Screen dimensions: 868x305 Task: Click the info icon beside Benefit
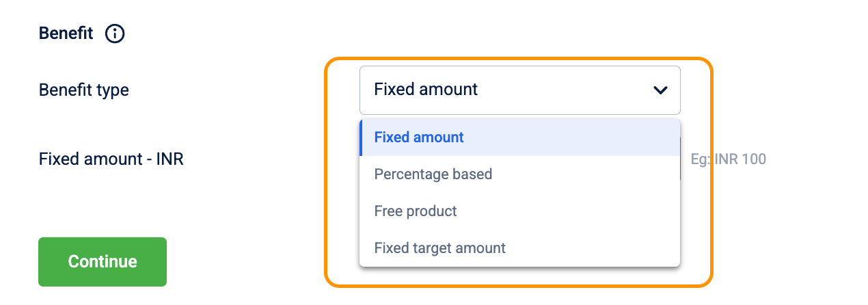pyautogui.click(x=115, y=33)
